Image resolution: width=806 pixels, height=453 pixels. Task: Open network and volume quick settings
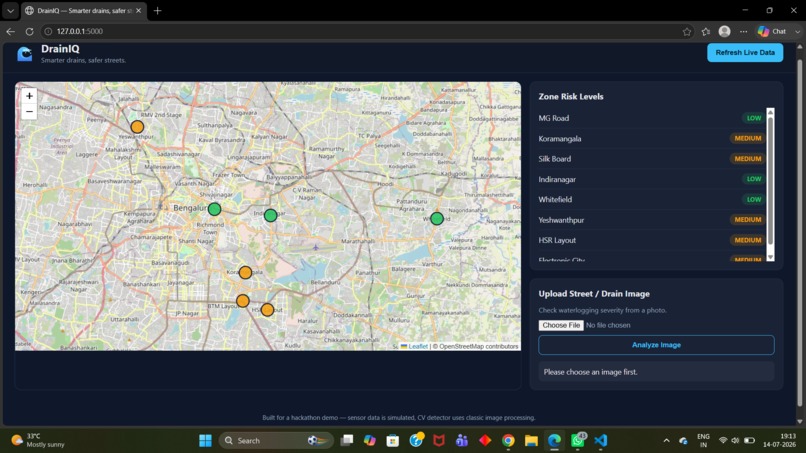(x=736, y=441)
